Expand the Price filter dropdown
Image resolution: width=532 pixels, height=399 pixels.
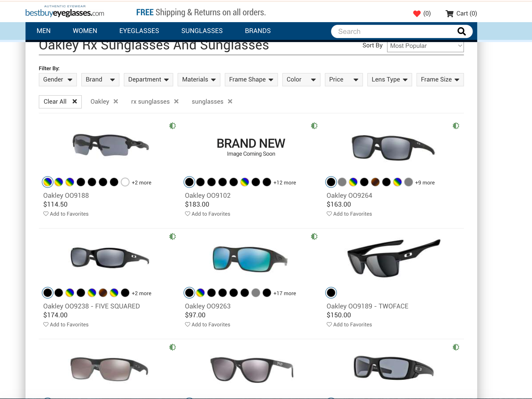coord(344,80)
